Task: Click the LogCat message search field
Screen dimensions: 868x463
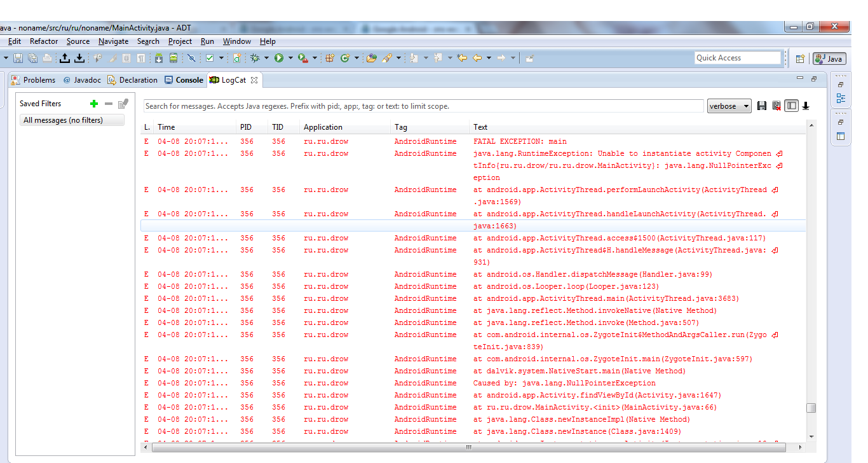Action: [423, 106]
